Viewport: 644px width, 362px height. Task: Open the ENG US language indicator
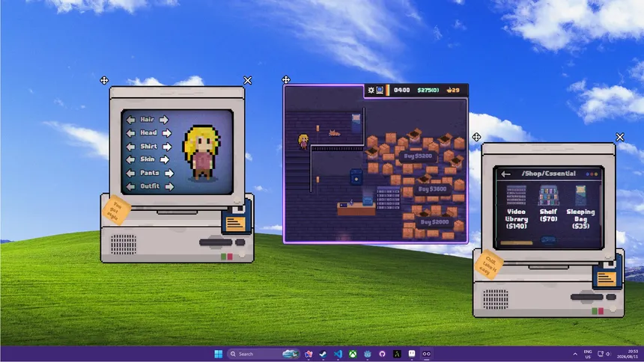(x=588, y=355)
